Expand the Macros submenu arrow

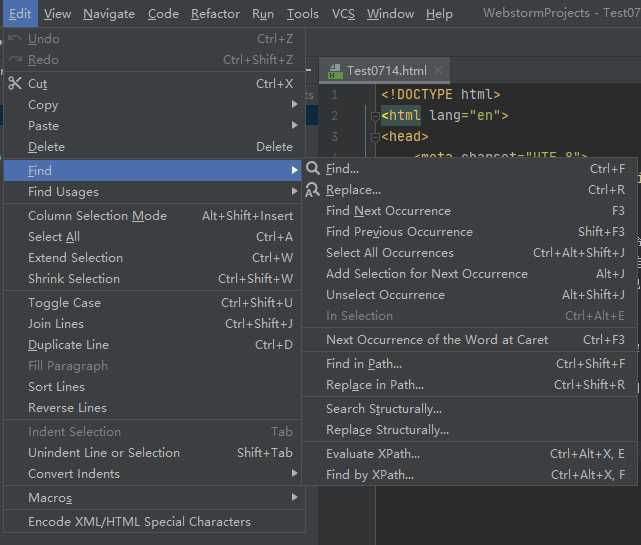(294, 497)
